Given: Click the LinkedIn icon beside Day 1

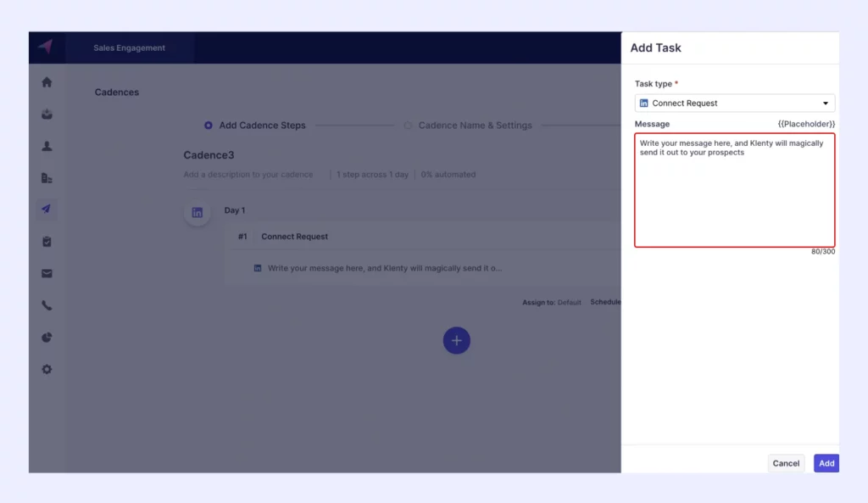Looking at the screenshot, I should [198, 213].
